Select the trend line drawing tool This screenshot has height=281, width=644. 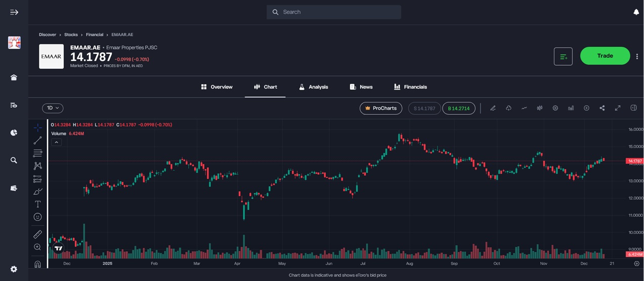point(37,140)
